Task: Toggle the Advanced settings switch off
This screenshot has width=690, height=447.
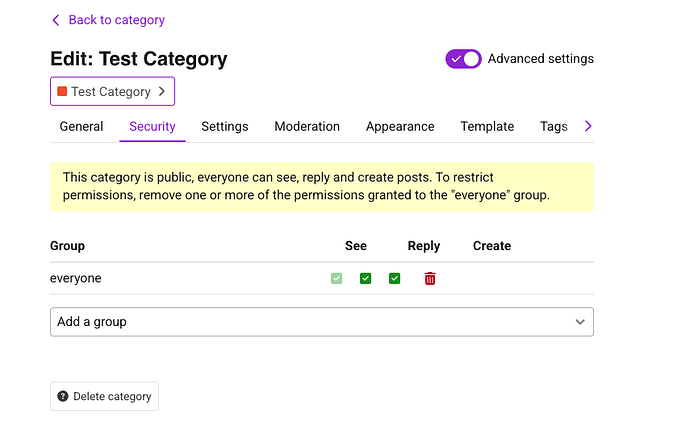Action: point(463,59)
